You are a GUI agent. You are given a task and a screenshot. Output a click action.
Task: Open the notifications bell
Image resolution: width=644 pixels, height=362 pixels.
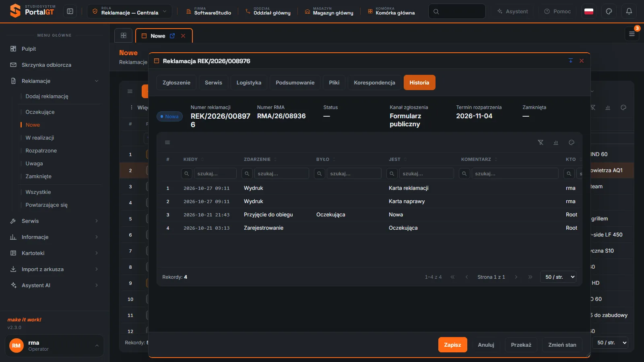click(x=629, y=11)
